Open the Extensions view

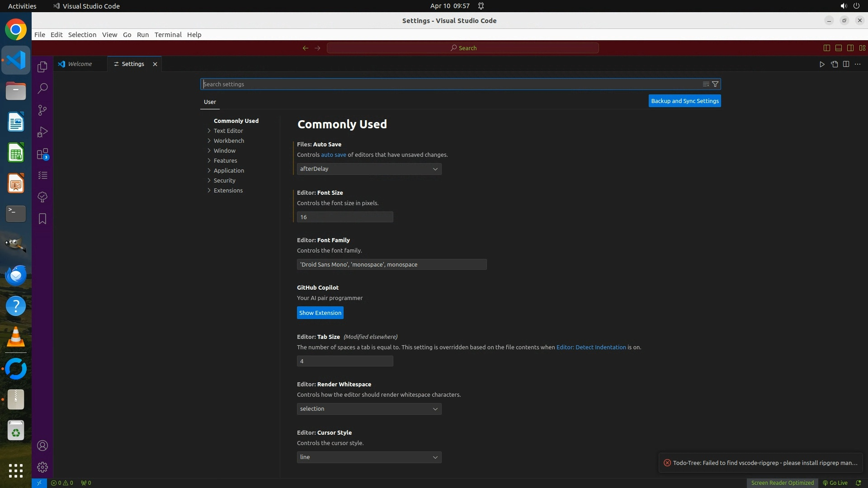[x=42, y=154]
